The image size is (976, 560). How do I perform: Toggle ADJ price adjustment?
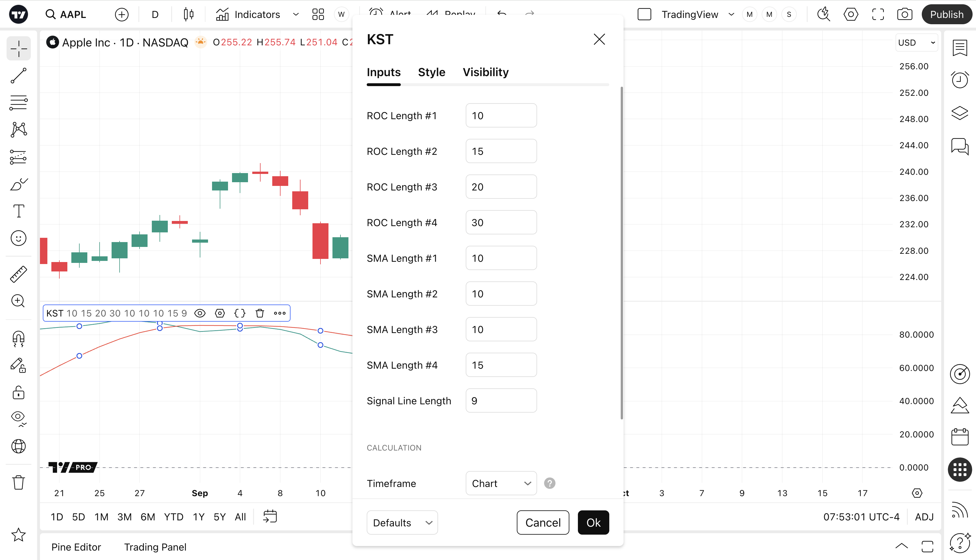click(924, 517)
